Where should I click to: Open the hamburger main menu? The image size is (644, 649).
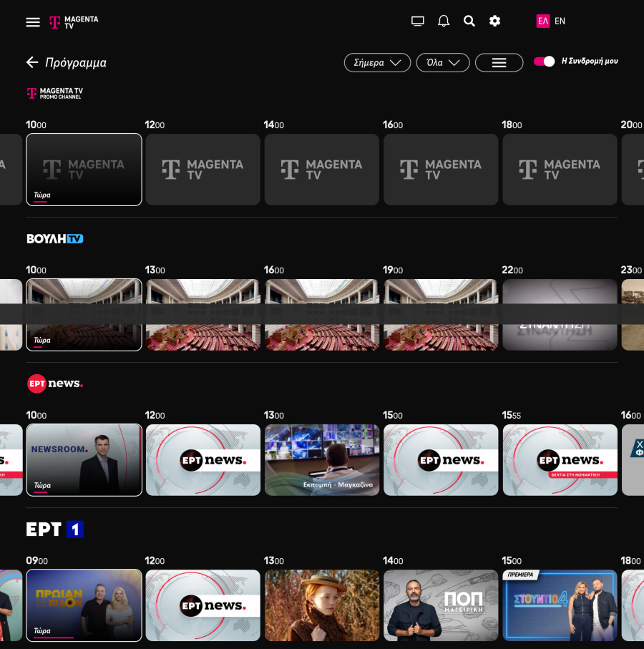point(33,22)
